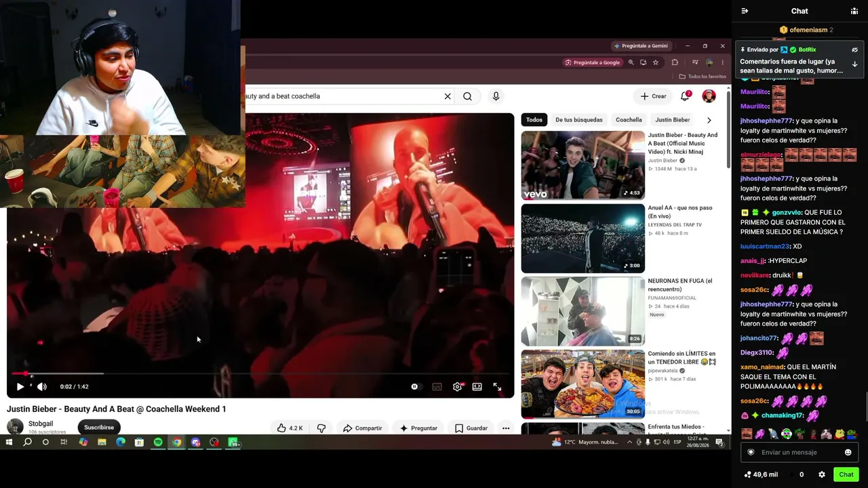Select the De tus búsquedas chip
Image resolution: width=868 pixels, height=488 pixels.
[579, 120]
